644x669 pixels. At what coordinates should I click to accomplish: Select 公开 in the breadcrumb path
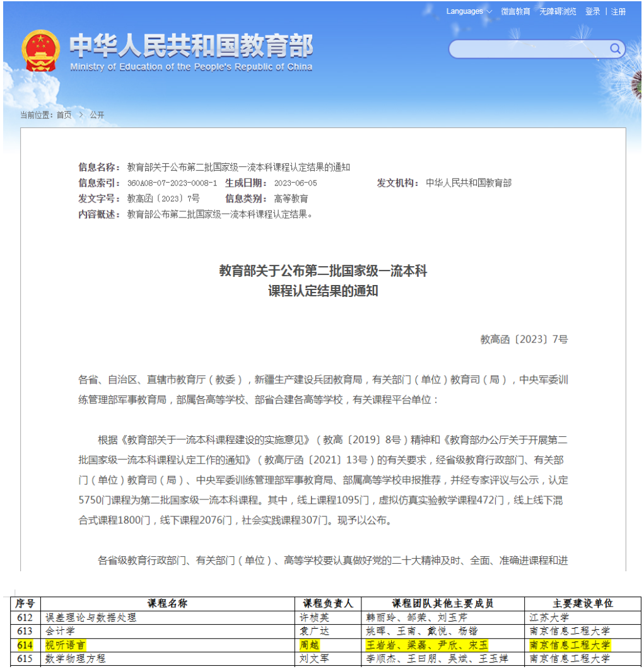coord(97,115)
